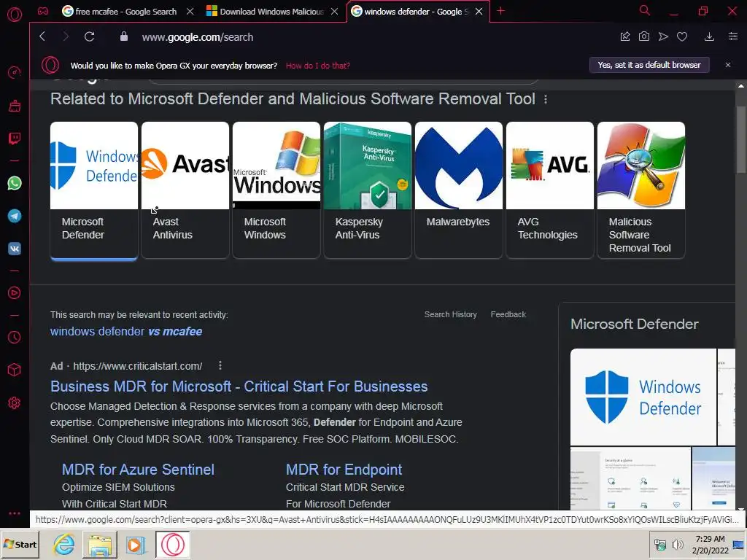Close the 'windows defender' tab
The width and height of the screenshot is (747, 560).
[479, 12]
